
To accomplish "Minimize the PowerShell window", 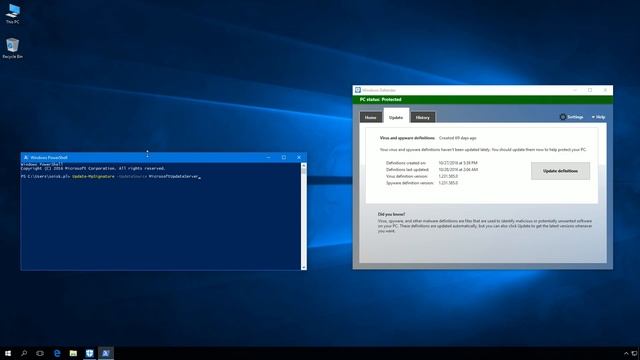I will [x=268, y=158].
